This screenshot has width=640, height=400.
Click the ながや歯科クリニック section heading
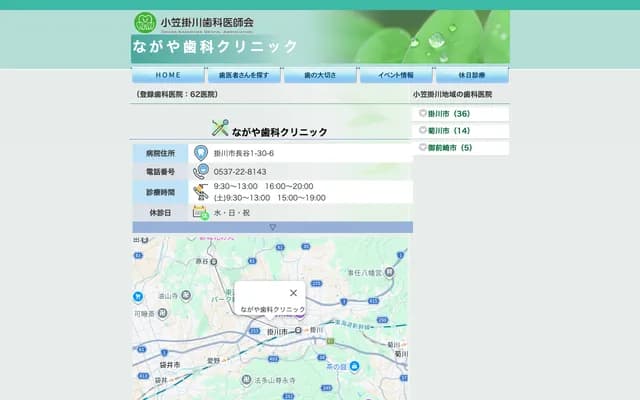tap(280, 132)
